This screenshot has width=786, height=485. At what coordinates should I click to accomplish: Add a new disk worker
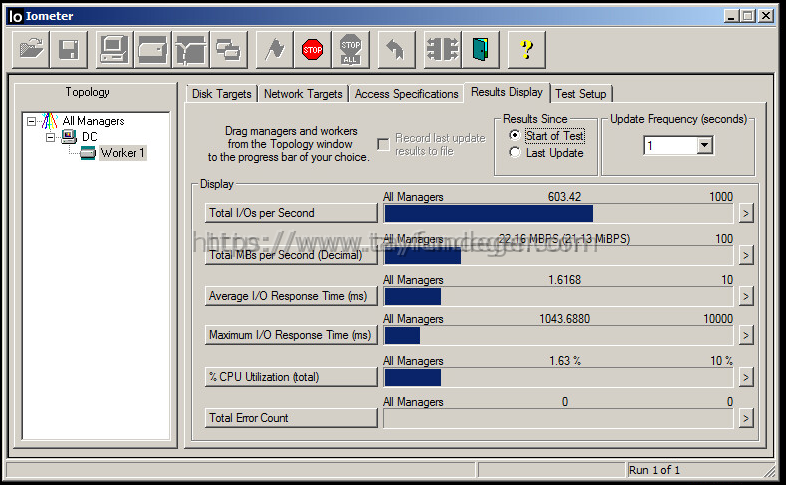coord(152,50)
